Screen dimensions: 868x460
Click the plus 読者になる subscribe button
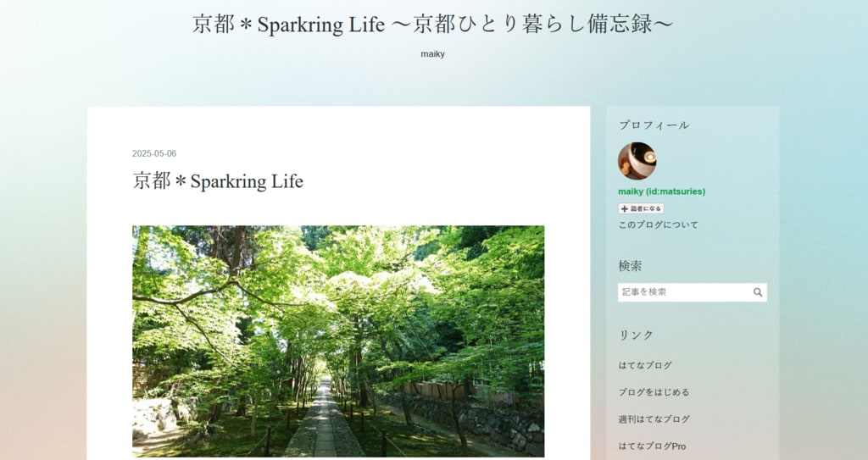(641, 208)
